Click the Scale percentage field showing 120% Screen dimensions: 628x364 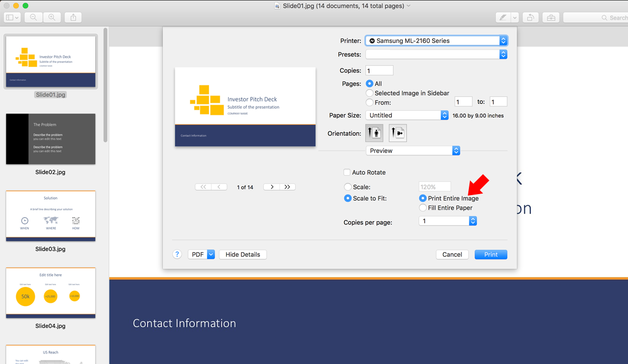tap(435, 187)
